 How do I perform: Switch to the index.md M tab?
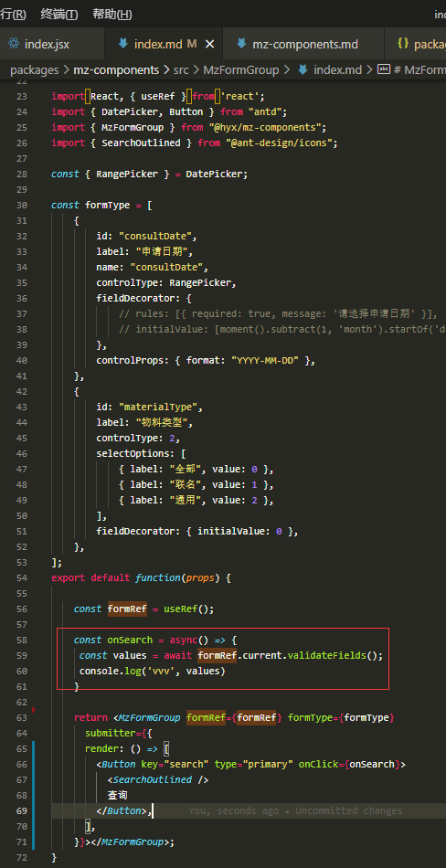165,44
